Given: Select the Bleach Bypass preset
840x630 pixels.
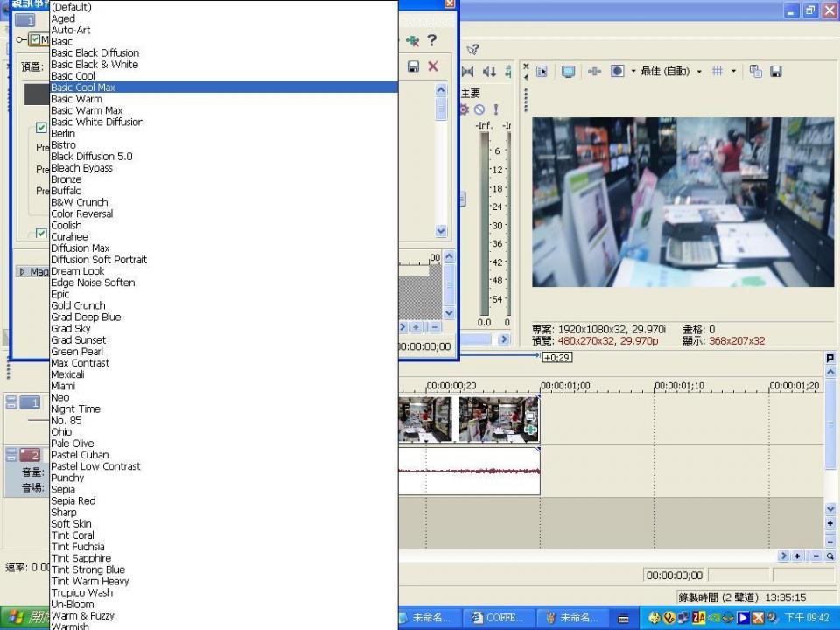Looking at the screenshot, I should pyautogui.click(x=81, y=168).
